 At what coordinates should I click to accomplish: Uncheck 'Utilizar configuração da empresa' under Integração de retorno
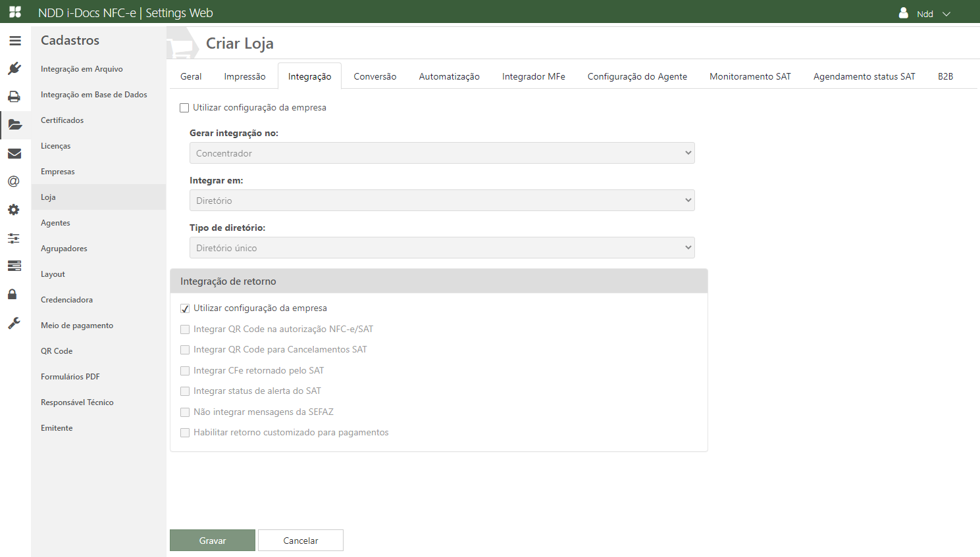pyautogui.click(x=185, y=308)
